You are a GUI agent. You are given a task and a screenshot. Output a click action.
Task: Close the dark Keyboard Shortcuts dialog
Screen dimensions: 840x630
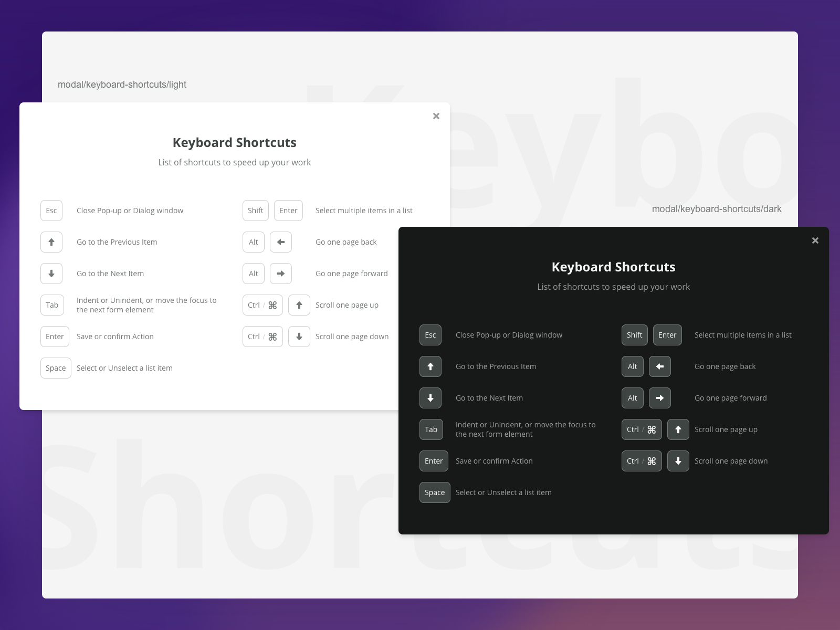(815, 240)
